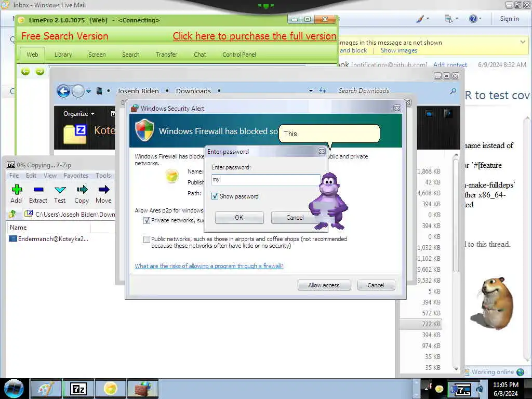Click the Add button in 7-Zip toolbar
Image resolution: width=532 pixels, height=399 pixels.
tap(16, 194)
